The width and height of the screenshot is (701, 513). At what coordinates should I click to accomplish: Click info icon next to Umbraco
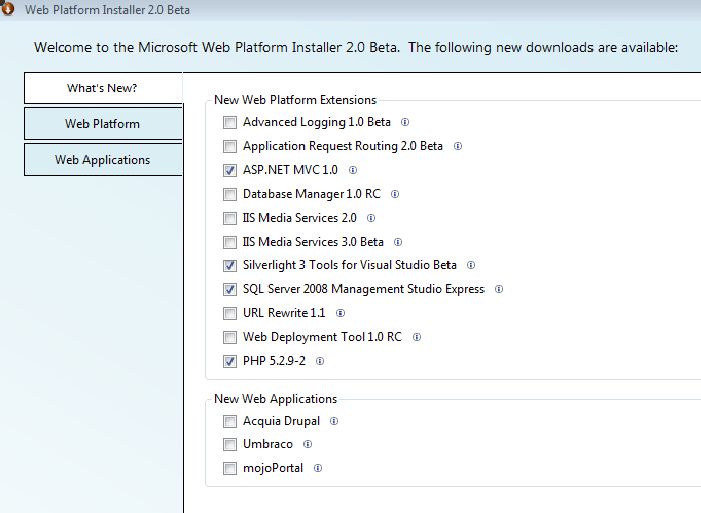tap(307, 444)
